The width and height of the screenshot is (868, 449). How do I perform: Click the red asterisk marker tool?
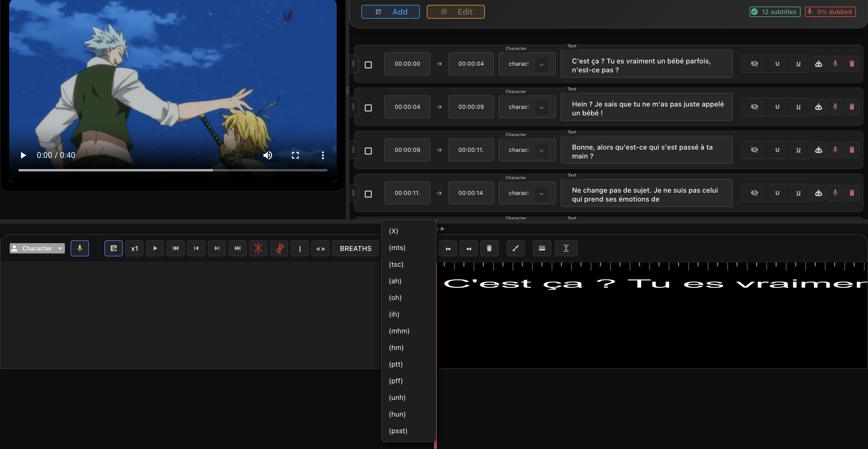(258, 248)
